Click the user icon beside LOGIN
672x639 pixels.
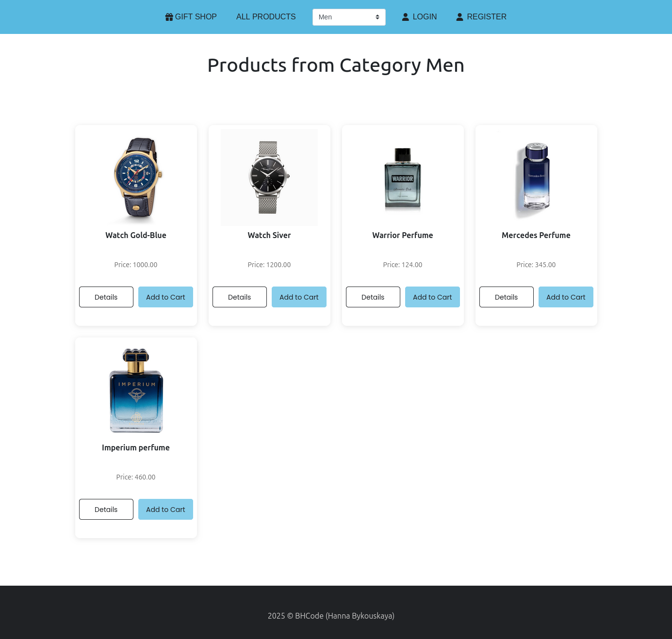(x=406, y=17)
